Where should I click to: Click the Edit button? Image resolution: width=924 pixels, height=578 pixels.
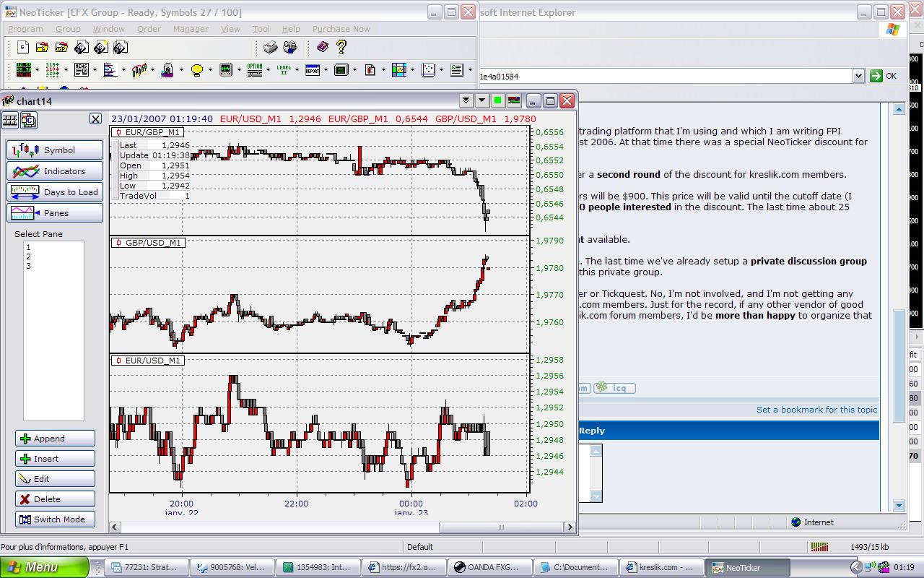click(x=55, y=479)
